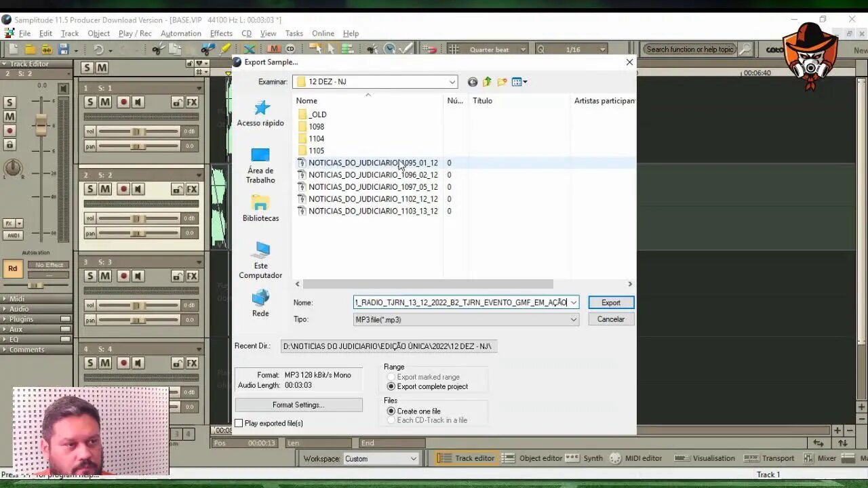Image resolution: width=868 pixels, height=488 pixels.
Task: Mute track 1 with M button
Action: point(105,102)
